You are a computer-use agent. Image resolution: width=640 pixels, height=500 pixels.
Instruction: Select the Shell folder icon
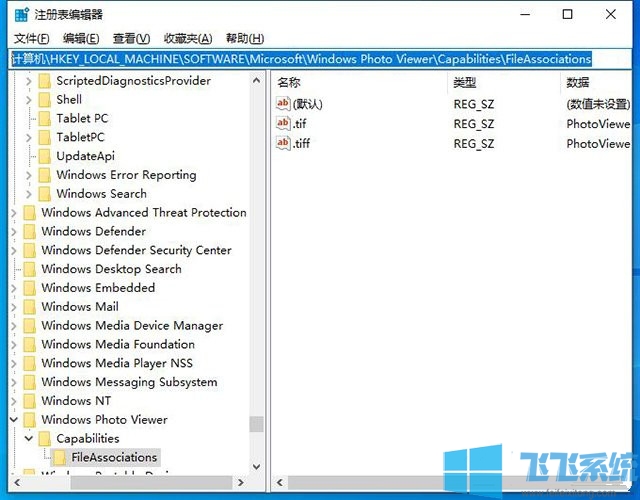[x=44, y=100]
